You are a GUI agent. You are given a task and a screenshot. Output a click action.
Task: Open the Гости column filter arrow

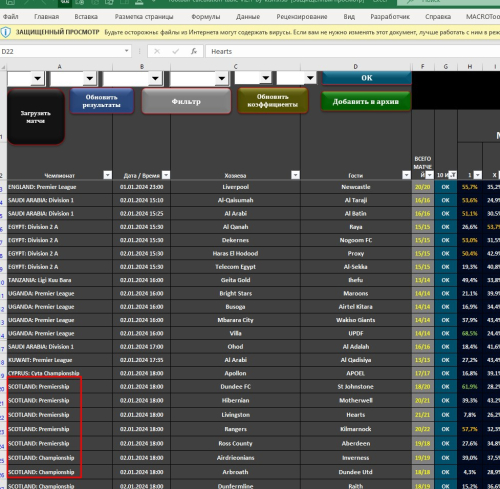point(406,175)
